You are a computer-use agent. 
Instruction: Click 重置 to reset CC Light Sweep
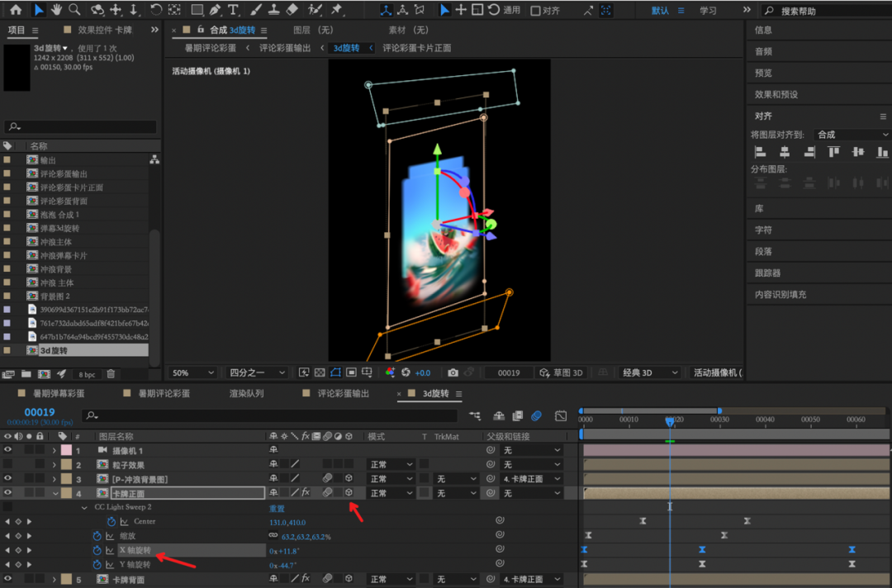(x=277, y=508)
